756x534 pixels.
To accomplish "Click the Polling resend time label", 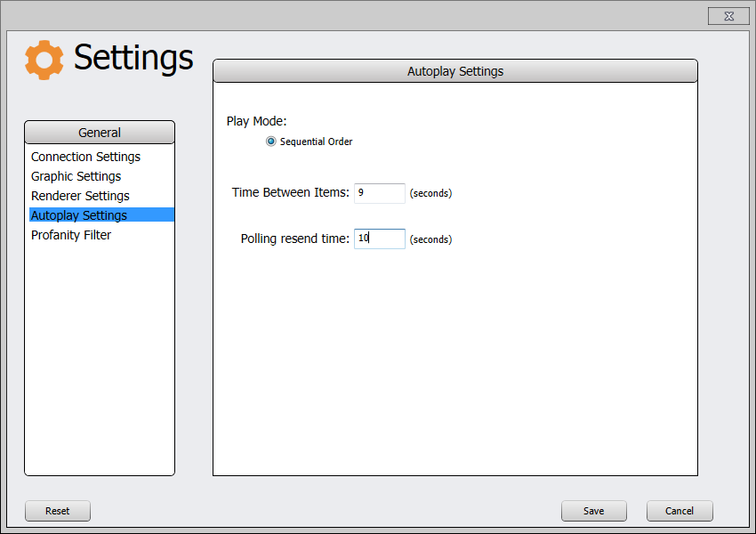I will point(294,239).
